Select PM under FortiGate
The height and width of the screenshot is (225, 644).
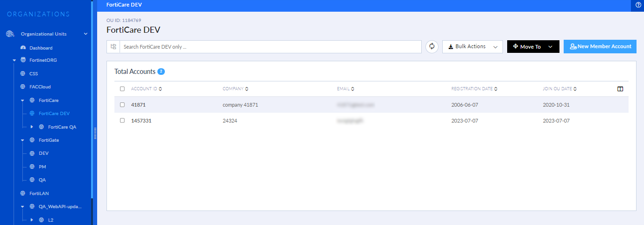click(x=42, y=167)
